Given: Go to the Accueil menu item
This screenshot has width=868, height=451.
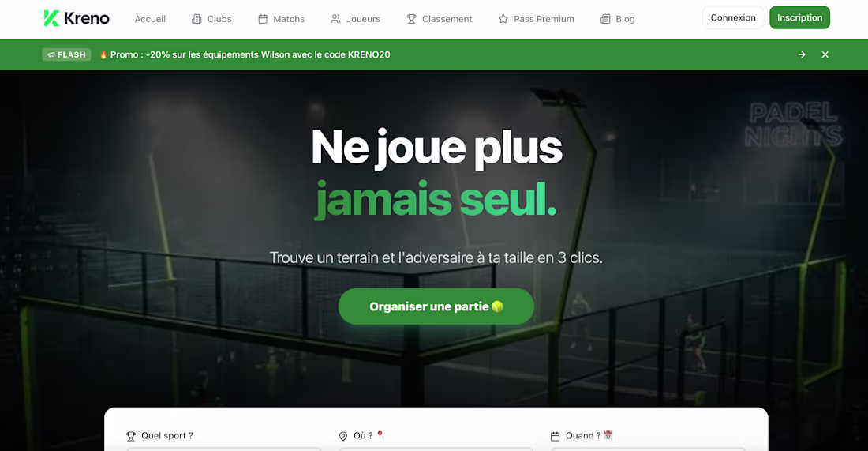Looking at the screenshot, I should pos(150,19).
